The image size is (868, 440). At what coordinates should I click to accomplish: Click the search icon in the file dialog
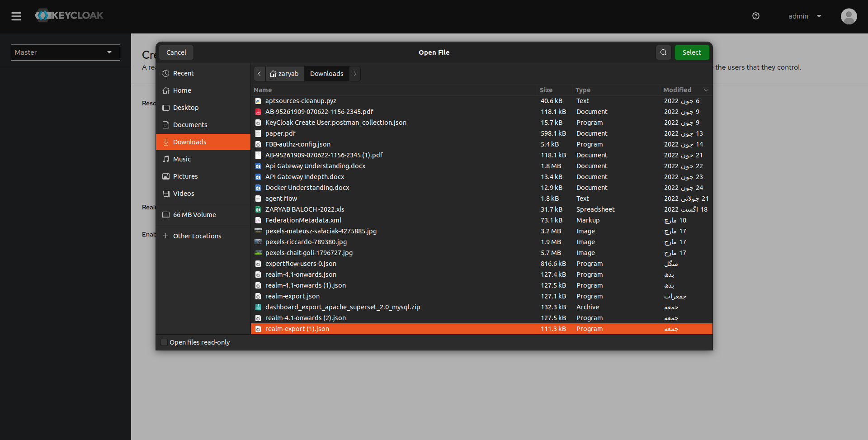tap(663, 52)
